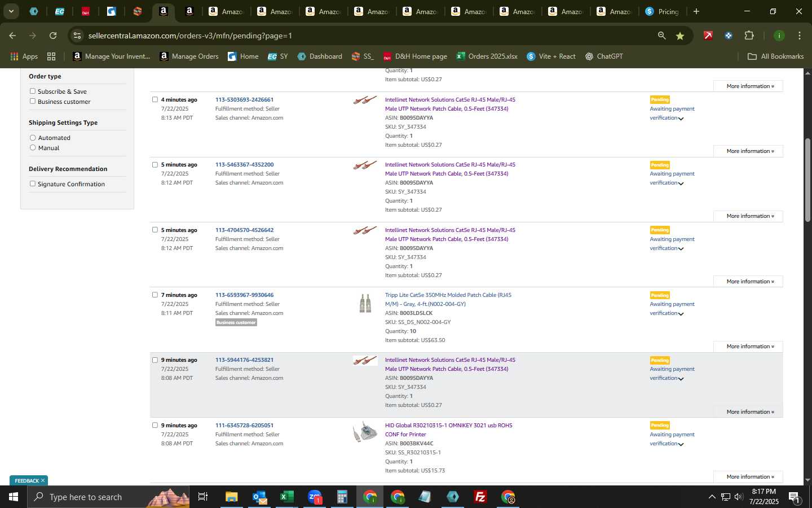
Task: Open Vite + React bookmark
Action: pos(551,56)
